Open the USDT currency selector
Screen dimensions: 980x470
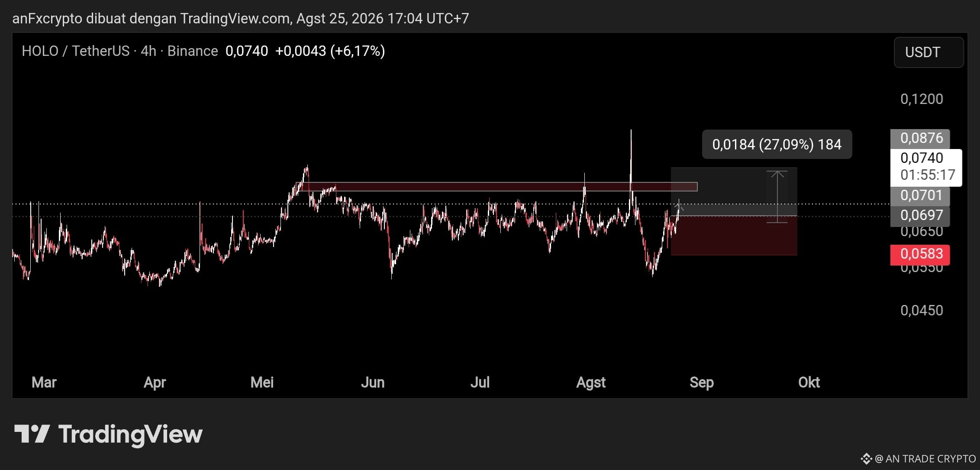coord(928,52)
